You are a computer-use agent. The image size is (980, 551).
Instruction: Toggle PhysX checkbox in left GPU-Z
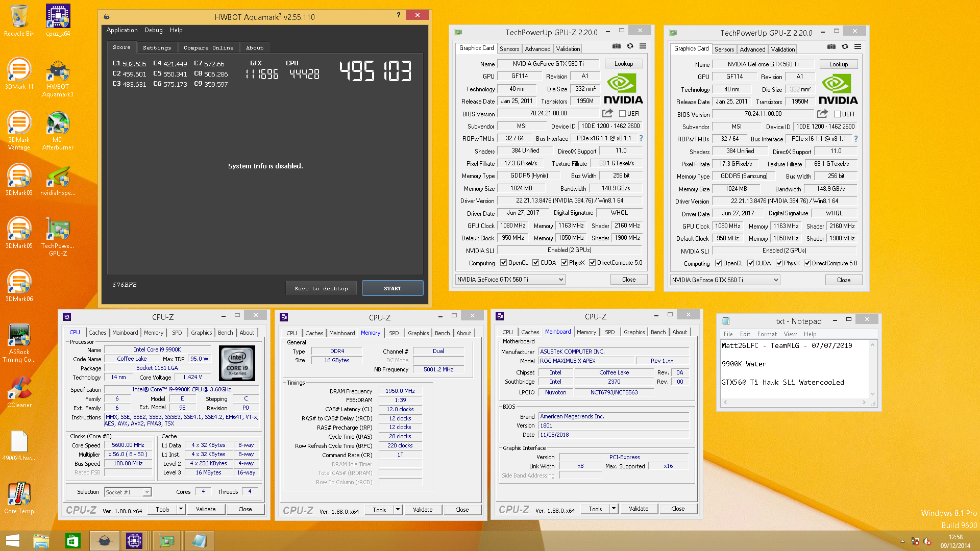click(x=565, y=263)
